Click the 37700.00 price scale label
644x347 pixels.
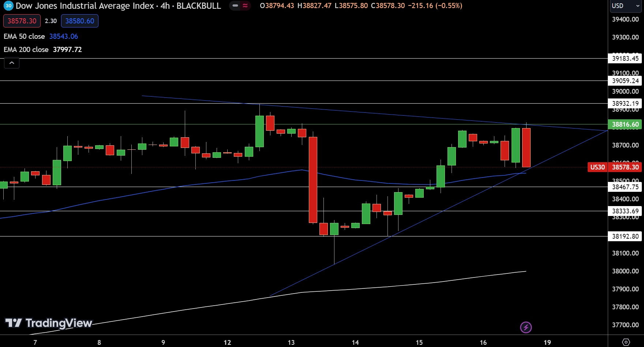click(x=625, y=325)
